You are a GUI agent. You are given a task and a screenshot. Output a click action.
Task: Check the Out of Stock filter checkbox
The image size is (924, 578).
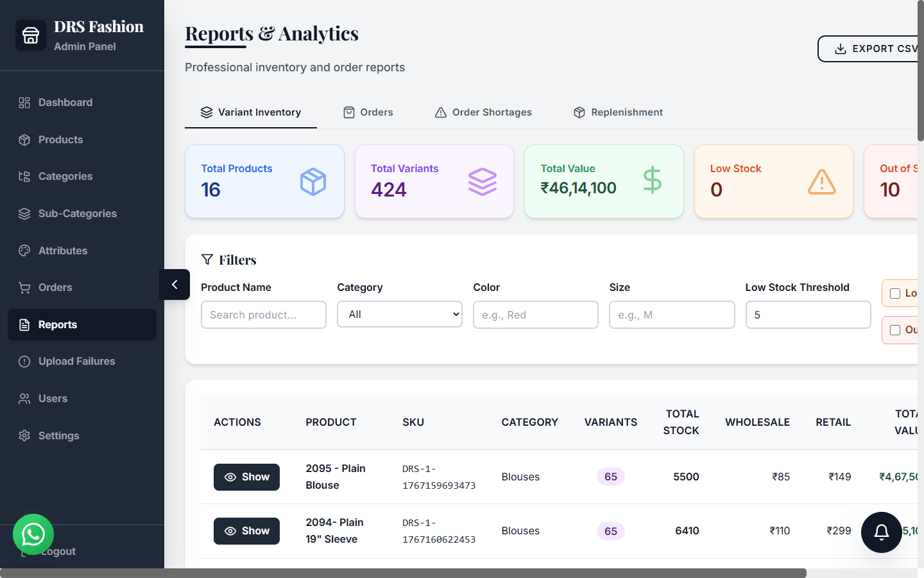[x=894, y=329]
